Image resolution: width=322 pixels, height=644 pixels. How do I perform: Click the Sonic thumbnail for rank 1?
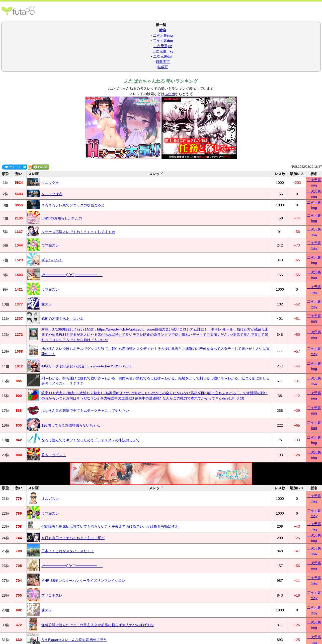click(33, 182)
